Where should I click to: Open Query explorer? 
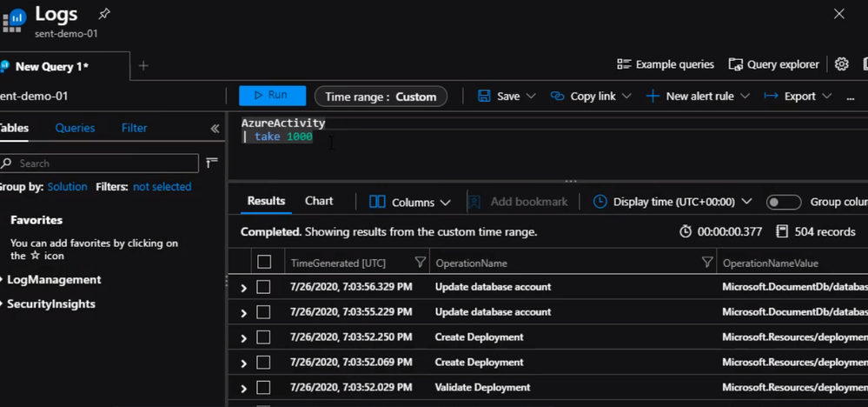pos(774,64)
